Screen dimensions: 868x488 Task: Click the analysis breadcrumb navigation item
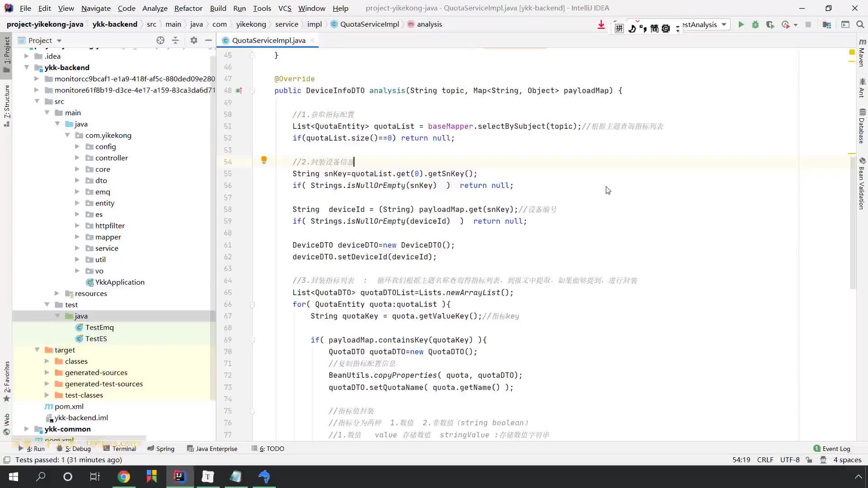pos(430,24)
